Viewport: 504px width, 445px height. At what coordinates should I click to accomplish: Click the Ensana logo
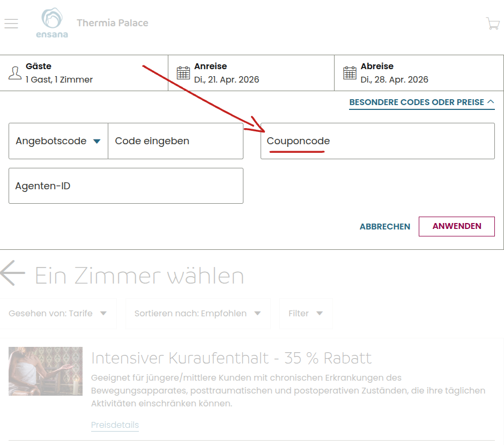click(53, 23)
